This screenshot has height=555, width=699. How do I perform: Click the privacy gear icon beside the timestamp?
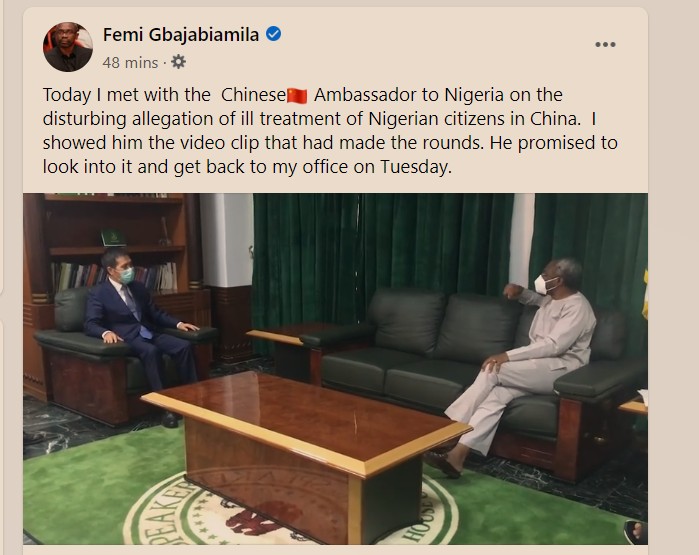pyautogui.click(x=178, y=62)
